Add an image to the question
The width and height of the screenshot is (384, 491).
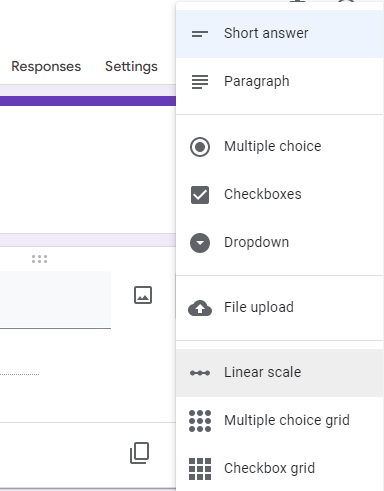pos(143,295)
